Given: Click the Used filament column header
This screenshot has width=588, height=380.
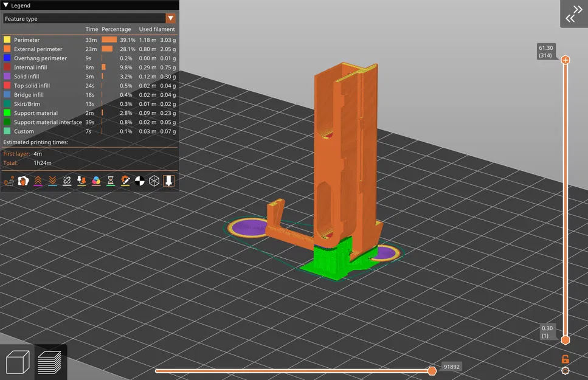Looking at the screenshot, I should click(x=157, y=29).
